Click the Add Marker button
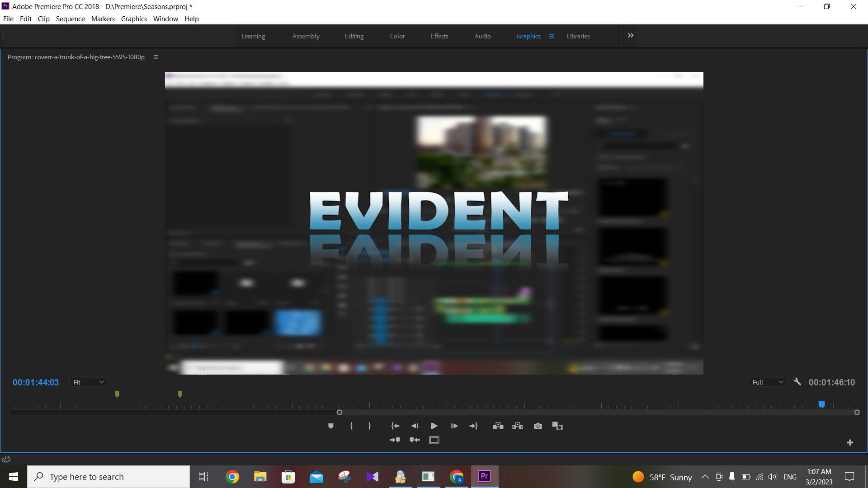This screenshot has width=868, height=488. (x=330, y=426)
